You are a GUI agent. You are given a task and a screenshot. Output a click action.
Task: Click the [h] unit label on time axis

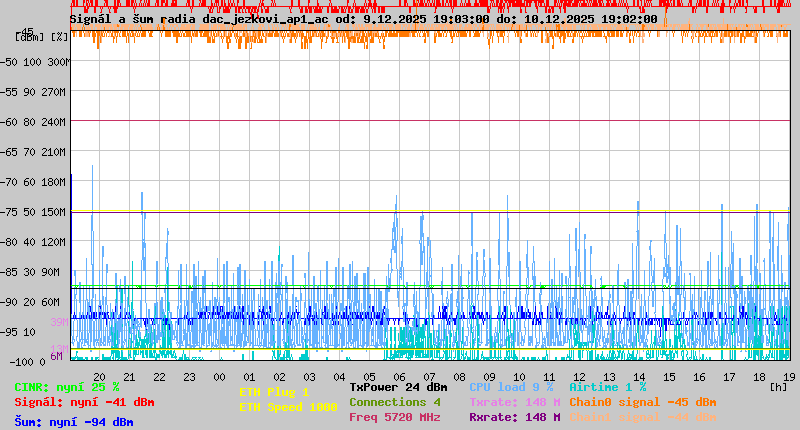(777, 386)
